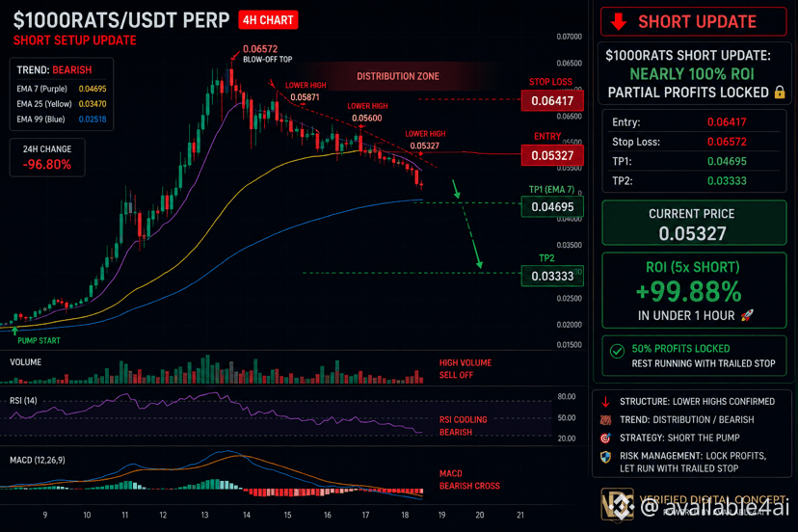Viewport: 798px width, 532px height.
Task: Click the RSI COOLING BEARISH note
Action: coord(464,426)
